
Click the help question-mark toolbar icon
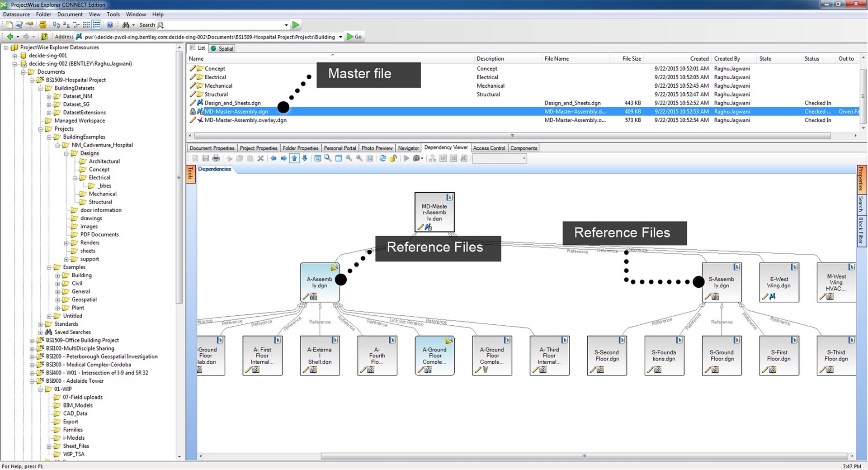coord(109,25)
